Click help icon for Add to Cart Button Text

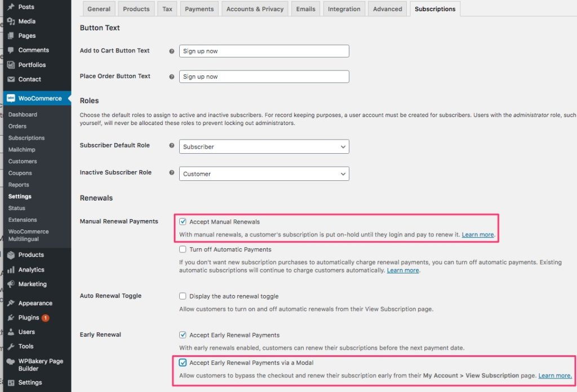pyautogui.click(x=171, y=51)
